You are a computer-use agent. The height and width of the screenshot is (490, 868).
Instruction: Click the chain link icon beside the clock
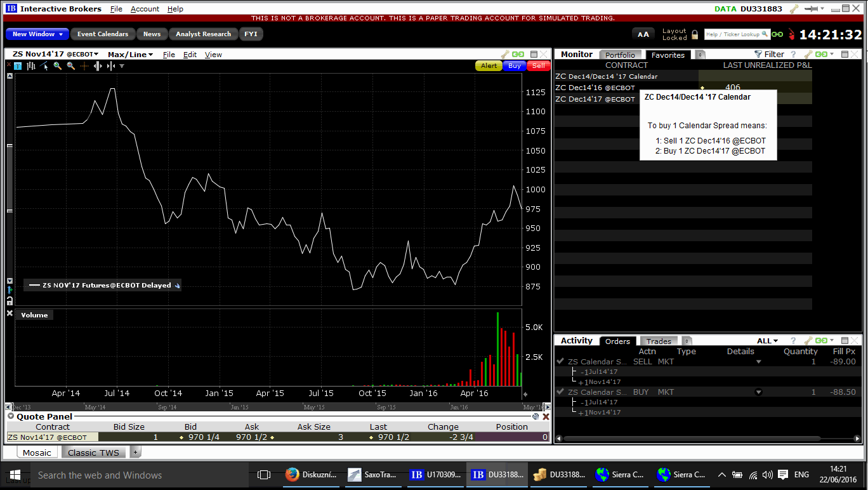[x=777, y=34]
